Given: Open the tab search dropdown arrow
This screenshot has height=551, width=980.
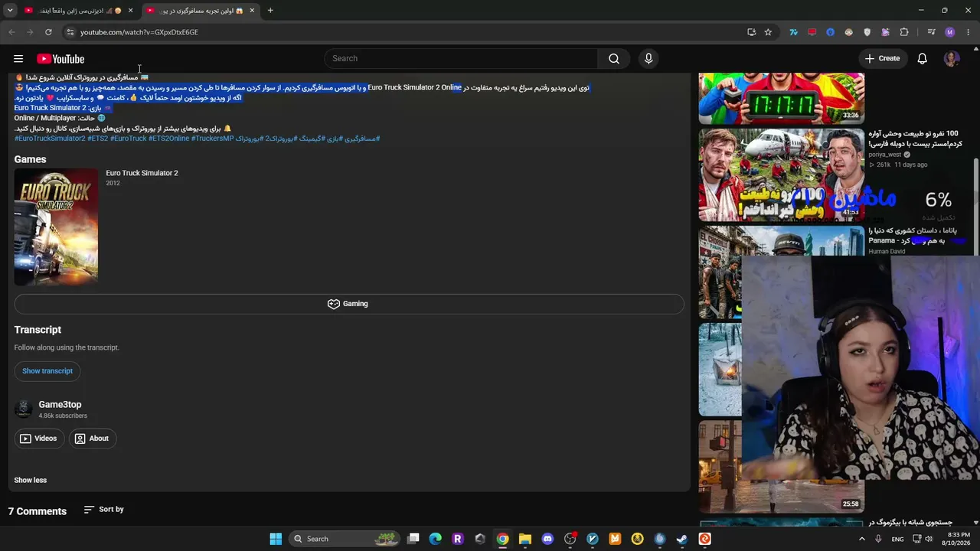Looking at the screenshot, I should tap(10, 11).
